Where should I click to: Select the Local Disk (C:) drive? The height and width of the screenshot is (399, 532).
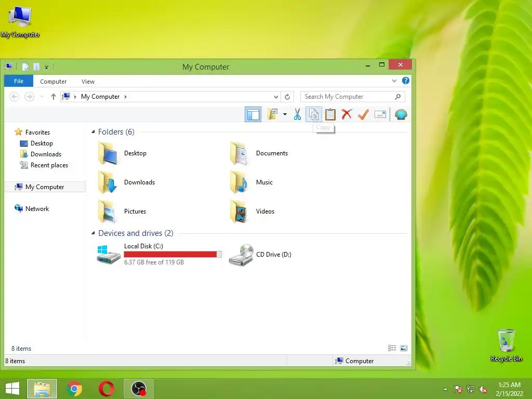(x=159, y=254)
